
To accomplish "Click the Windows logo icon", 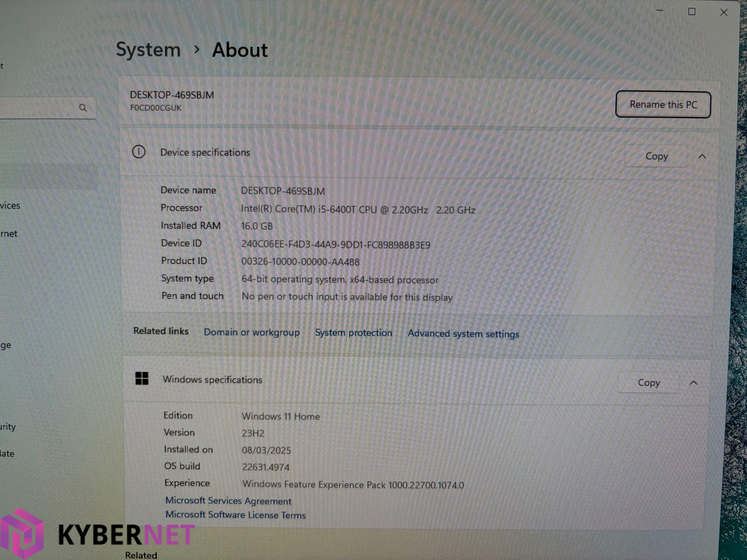I will click(142, 379).
